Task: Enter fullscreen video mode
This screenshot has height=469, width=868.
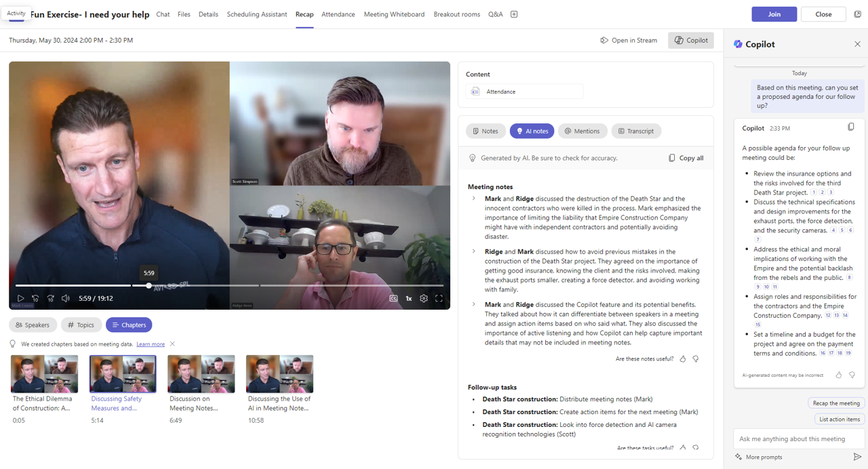Action: (439, 298)
